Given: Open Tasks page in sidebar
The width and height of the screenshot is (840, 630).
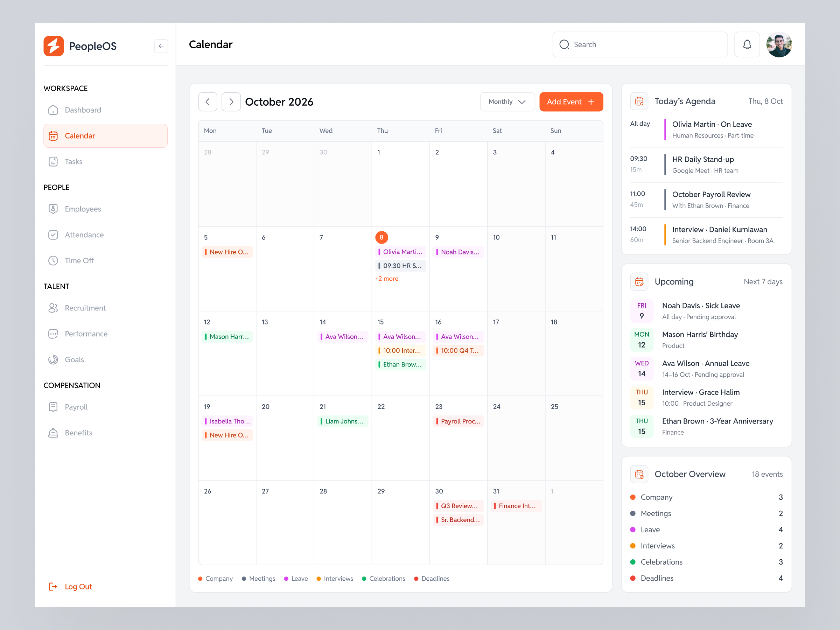Looking at the screenshot, I should point(105,161).
